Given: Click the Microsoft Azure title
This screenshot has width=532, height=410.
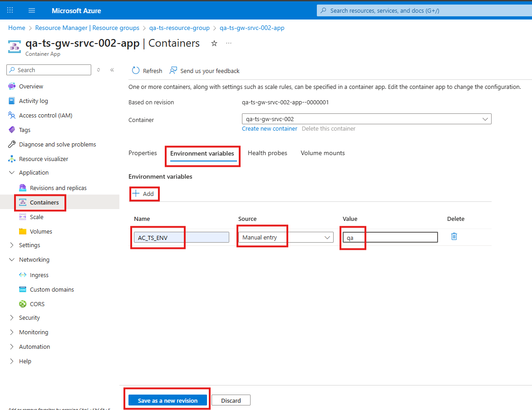Looking at the screenshot, I should tap(76, 10).
